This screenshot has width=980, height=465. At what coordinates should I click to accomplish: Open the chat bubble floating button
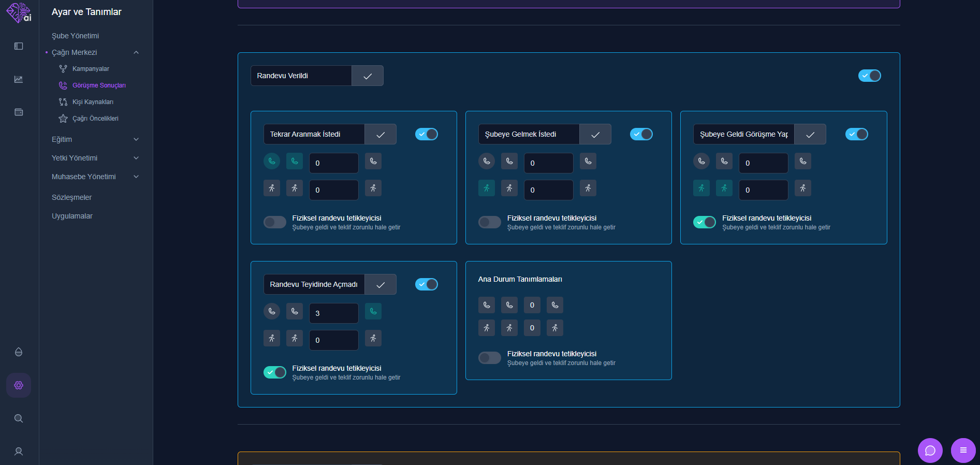[930, 451]
